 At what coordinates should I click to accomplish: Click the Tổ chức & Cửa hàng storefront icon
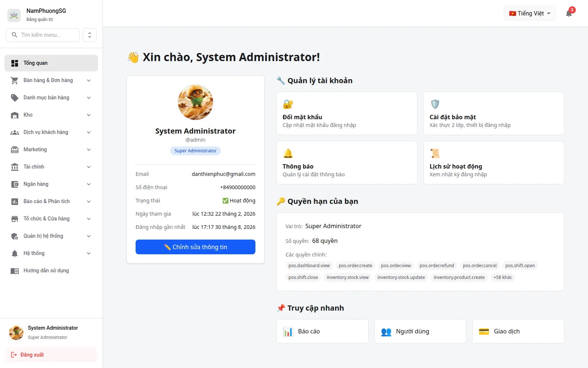tap(15, 219)
